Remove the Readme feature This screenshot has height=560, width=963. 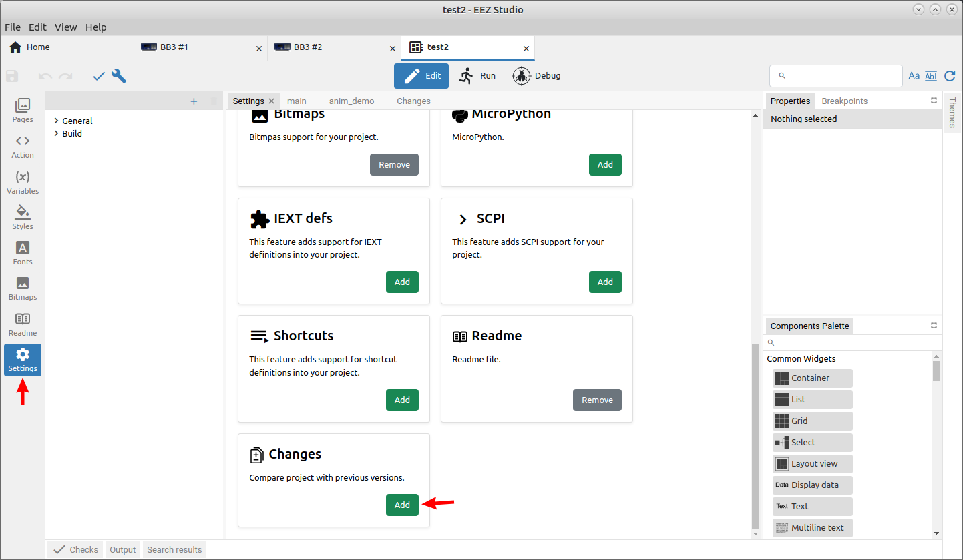(597, 400)
